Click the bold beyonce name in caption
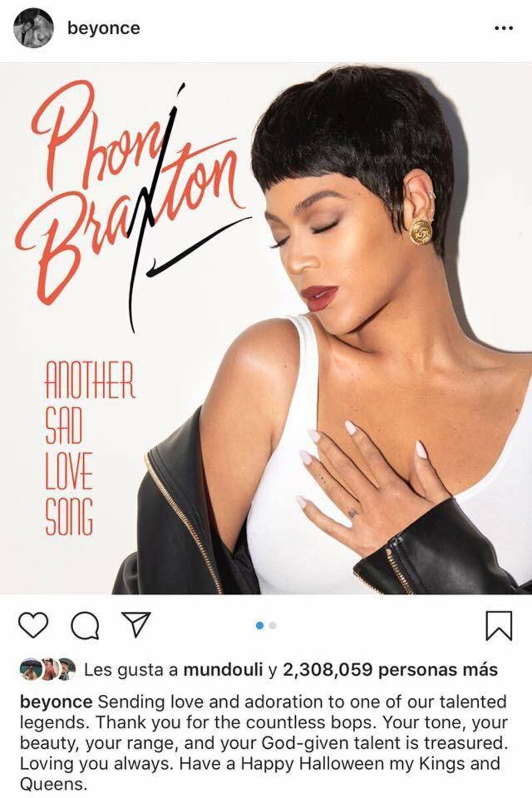This screenshot has height=798, width=532. click(x=57, y=702)
